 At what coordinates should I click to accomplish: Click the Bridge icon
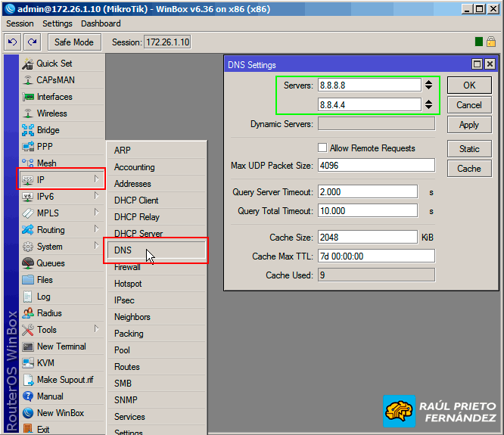click(x=28, y=130)
